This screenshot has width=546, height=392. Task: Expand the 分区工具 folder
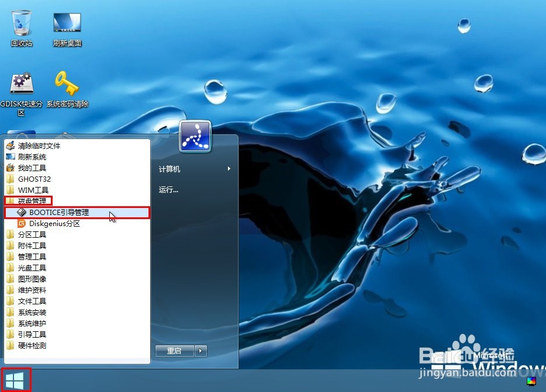[77, 235]
